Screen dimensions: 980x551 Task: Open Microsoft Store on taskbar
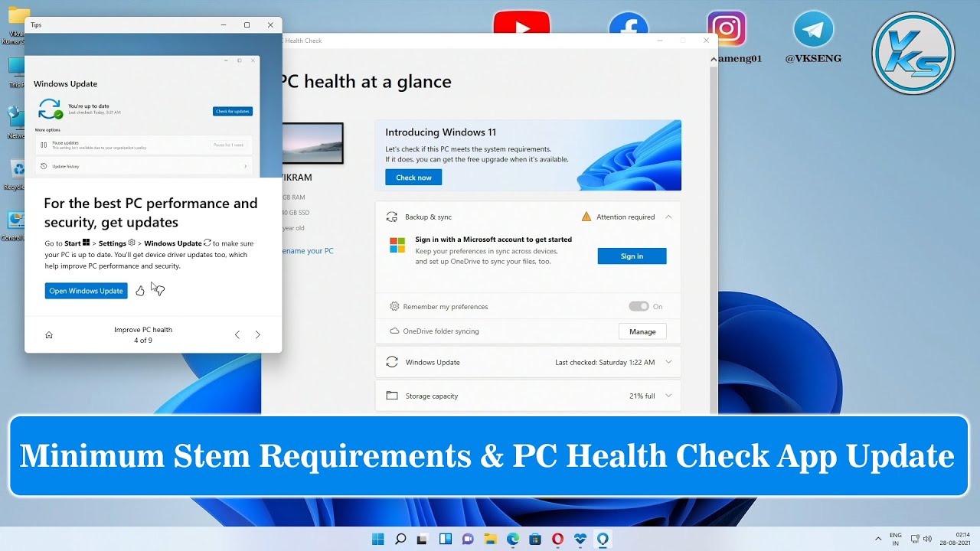point(535,539)
